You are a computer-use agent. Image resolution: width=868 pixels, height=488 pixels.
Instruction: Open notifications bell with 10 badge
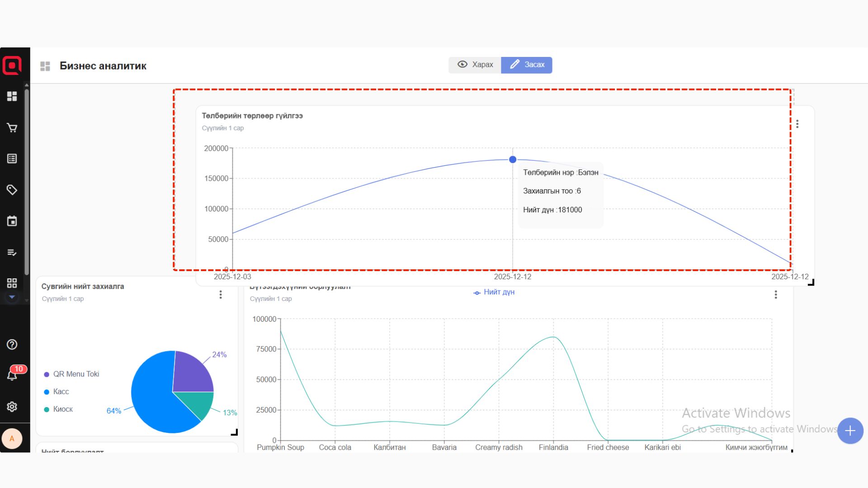[12, 375]
